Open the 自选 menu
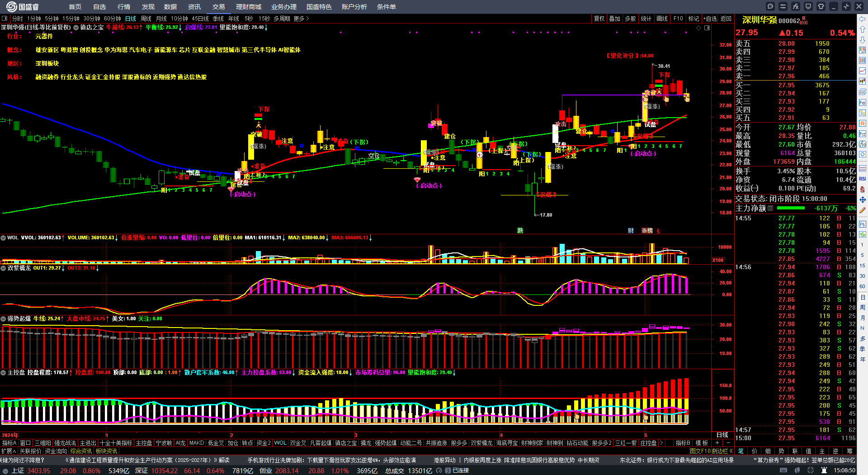Image resolution: width=868 pixels, height=475 pixels. click(99, 7)
